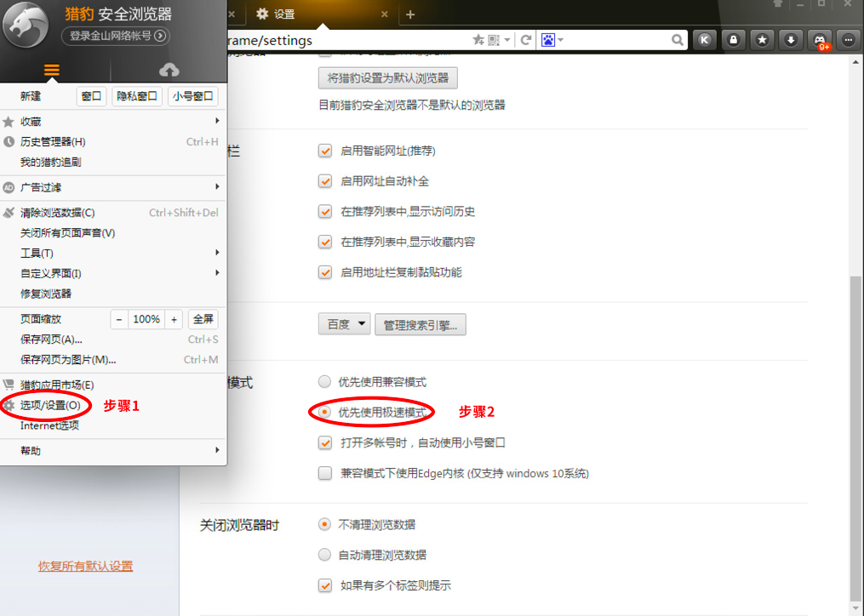The image size is (864, 616).
Task: Add current page with the star-plus icon
Action: tap(478, 40)
